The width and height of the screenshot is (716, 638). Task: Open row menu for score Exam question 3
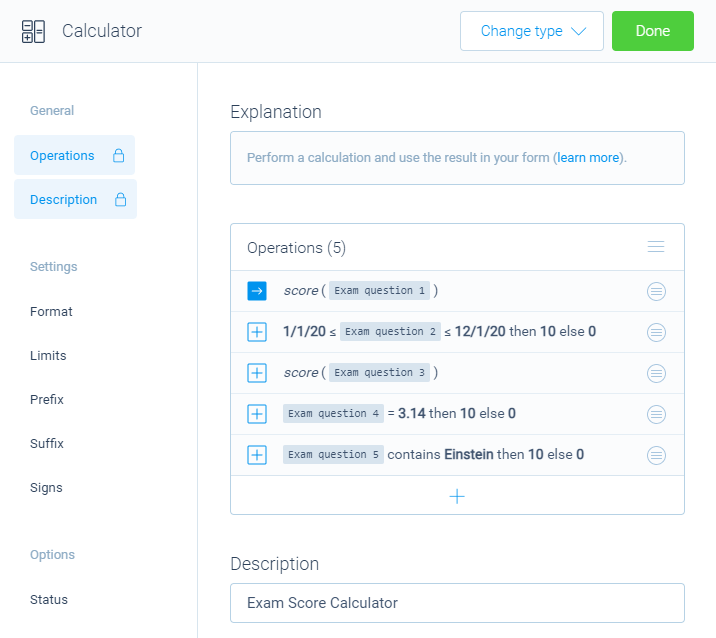(x=656, y=373)
